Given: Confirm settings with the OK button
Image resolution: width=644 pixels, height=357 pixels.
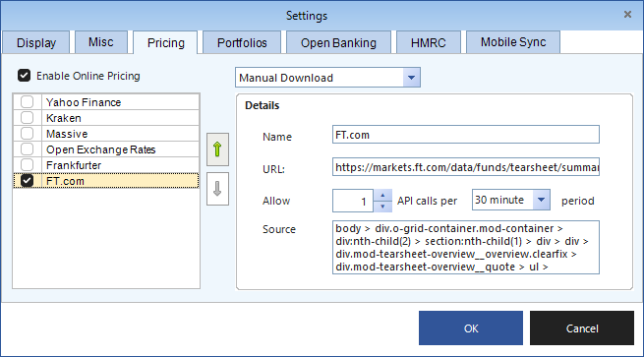Looking at the screenshot, I should (x=471, y=327).
